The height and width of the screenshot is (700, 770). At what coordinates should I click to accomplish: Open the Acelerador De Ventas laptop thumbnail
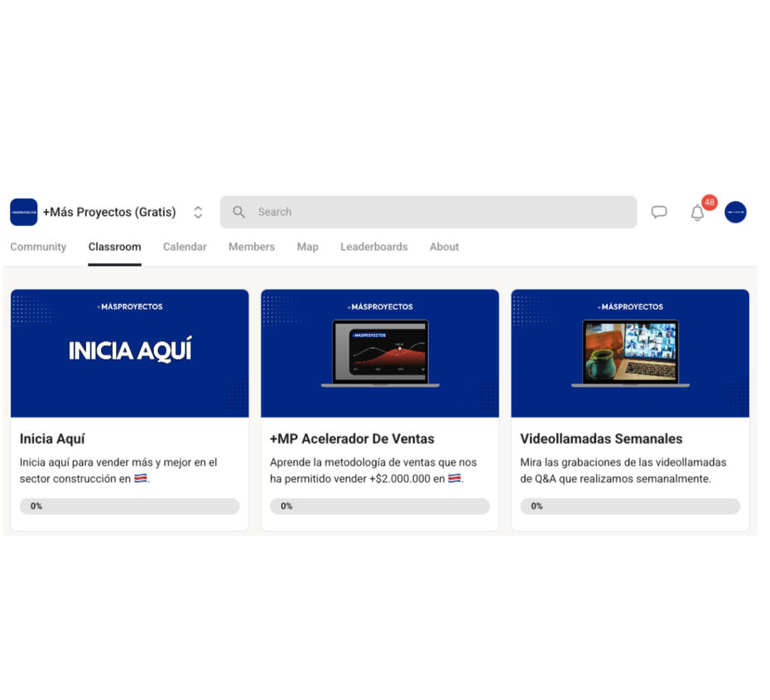380,353
